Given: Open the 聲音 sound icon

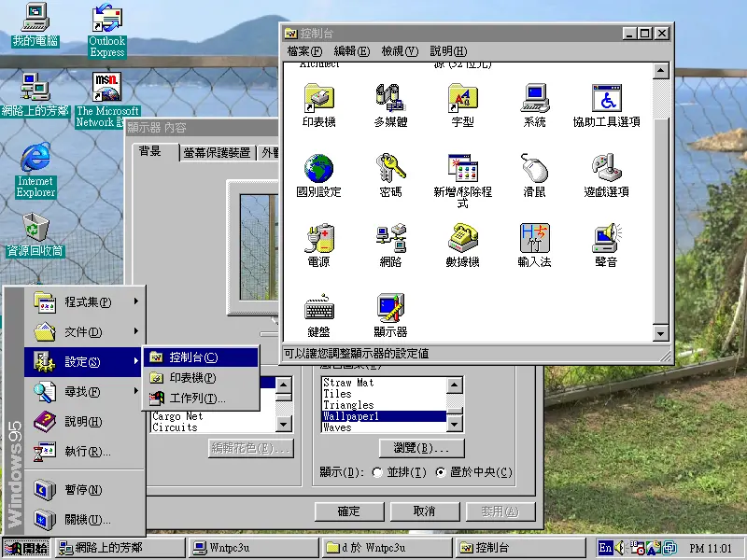Looking at the screenshot, I should click(x=606, y=245).
